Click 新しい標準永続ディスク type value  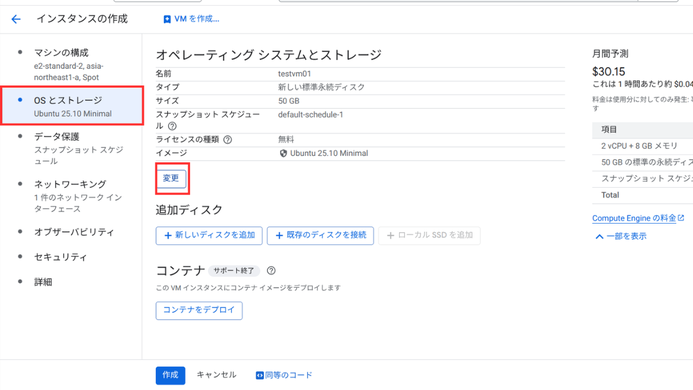321,87
